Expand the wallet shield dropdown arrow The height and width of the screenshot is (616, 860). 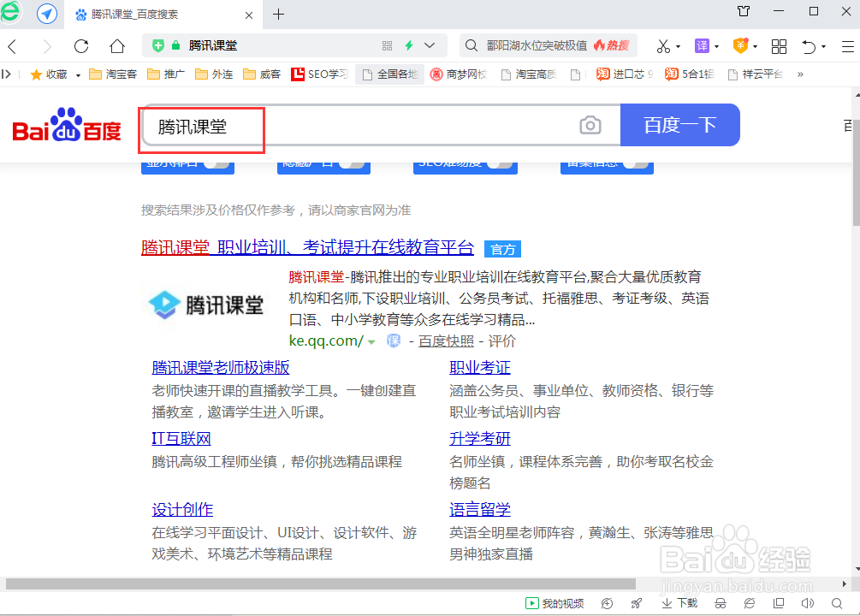coord(756,47)
